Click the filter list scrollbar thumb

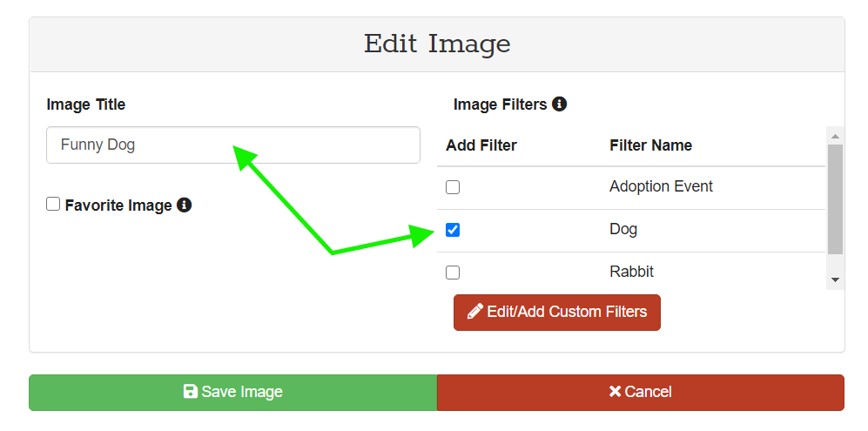coord(835,199)
